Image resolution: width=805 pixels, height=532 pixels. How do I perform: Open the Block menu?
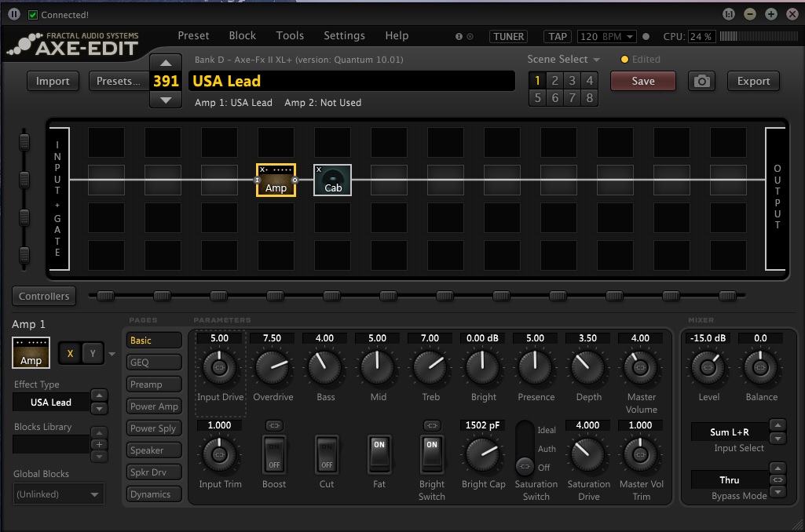pyautogui.click(x=243, y=35)
